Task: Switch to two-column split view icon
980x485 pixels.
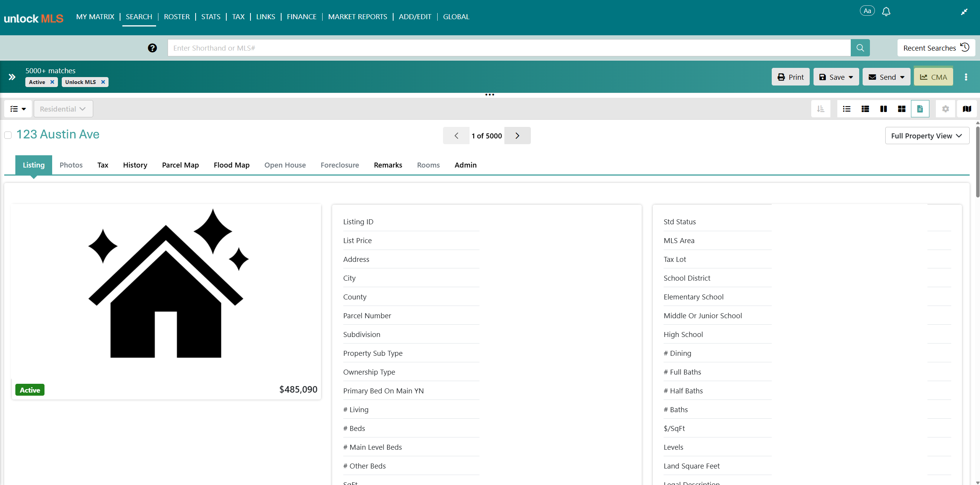Action: coord(883,109)
